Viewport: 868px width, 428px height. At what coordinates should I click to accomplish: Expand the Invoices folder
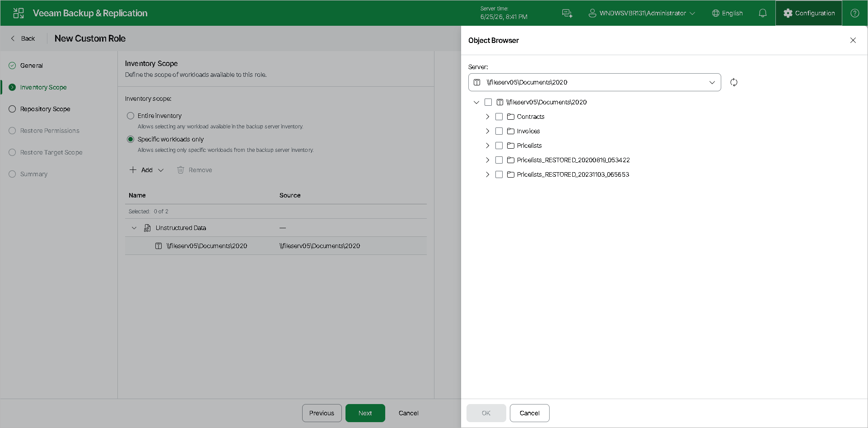point(487,131)
